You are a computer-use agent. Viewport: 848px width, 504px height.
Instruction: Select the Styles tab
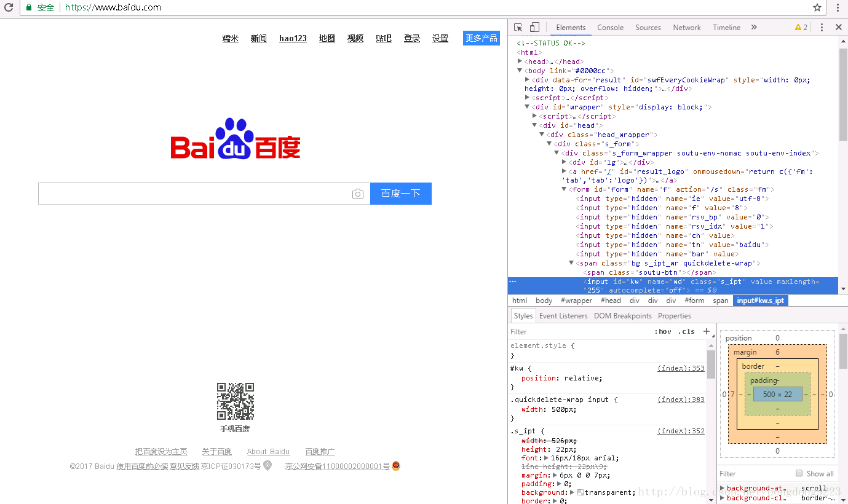[523, 316]
